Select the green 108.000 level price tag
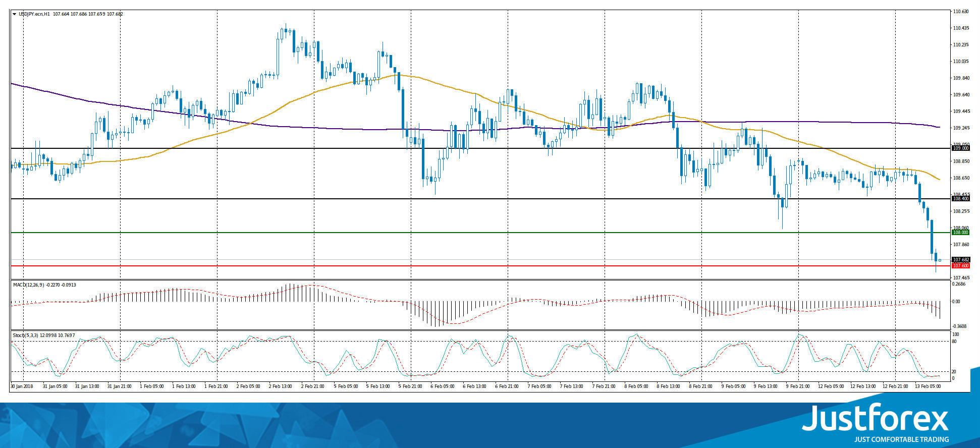 [x=960, y=233]
